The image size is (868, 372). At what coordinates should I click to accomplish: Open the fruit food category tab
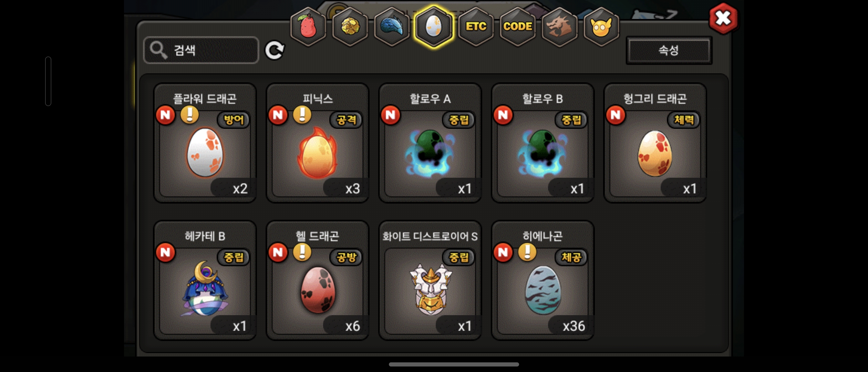308,27
